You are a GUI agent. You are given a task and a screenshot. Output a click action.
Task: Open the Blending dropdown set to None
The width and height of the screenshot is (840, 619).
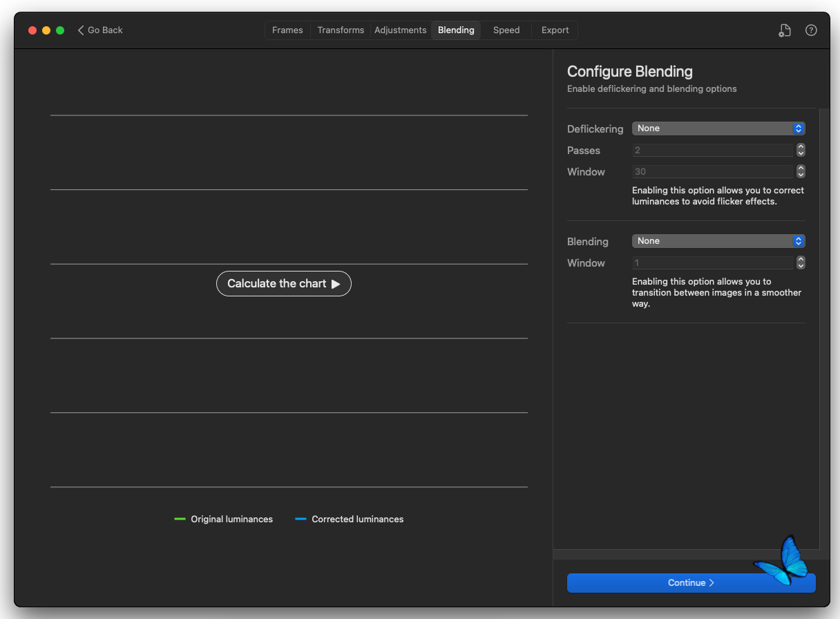(718, 241)
